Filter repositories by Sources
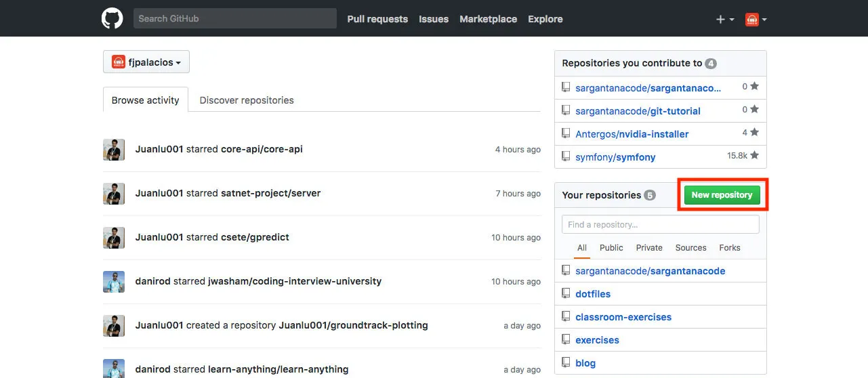 tap(690, 248)
